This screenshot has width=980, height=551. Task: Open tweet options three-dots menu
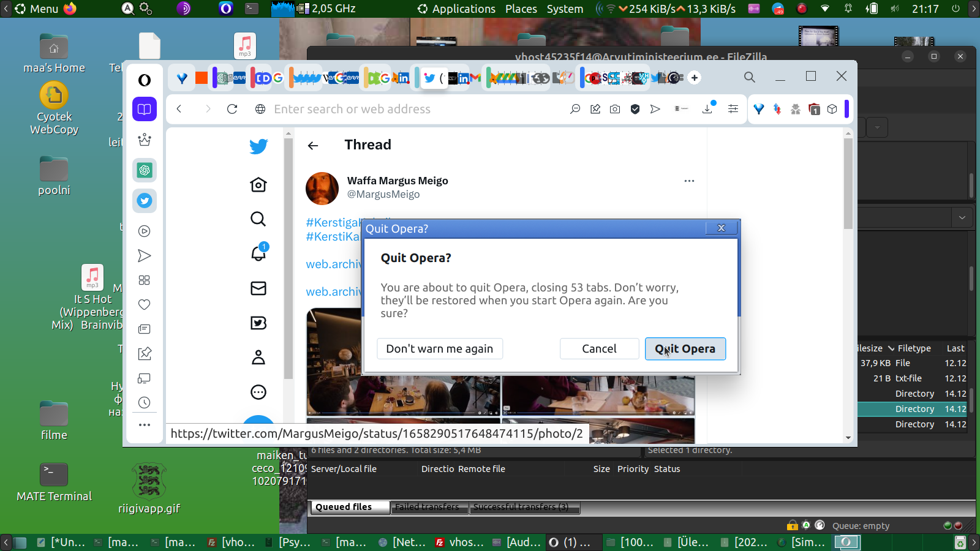tap(689, 181)
